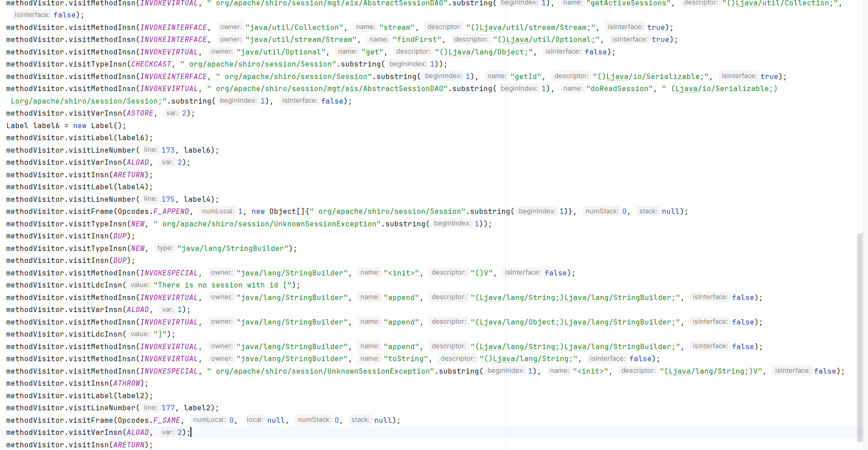
Task: Click the vertical scrollbar thumb on the right
Action: tap(860, 330)
